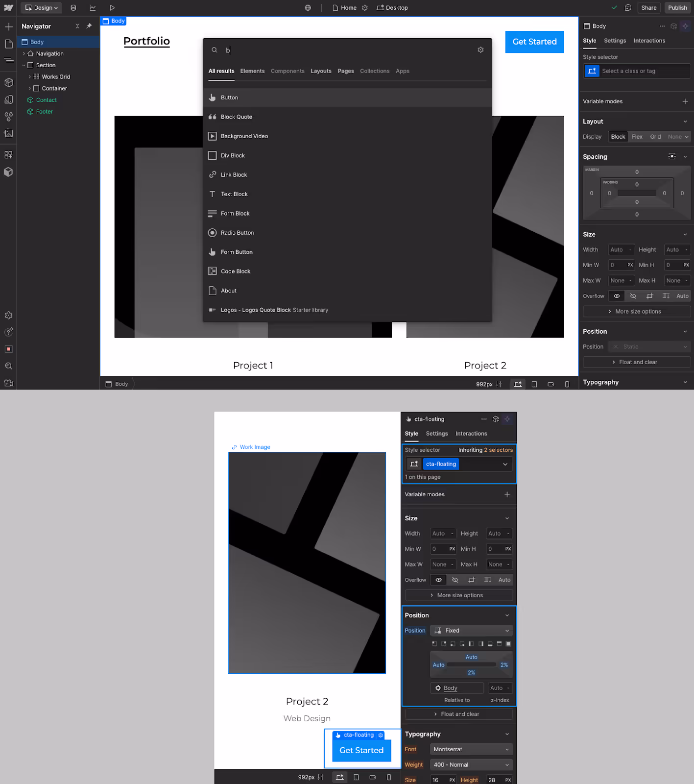
Task: Open the Fixed position dropdown
Action: point(471,631)
